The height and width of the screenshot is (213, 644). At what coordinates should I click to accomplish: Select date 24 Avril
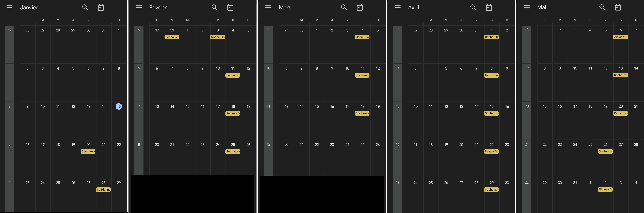(x=415, y=183)
